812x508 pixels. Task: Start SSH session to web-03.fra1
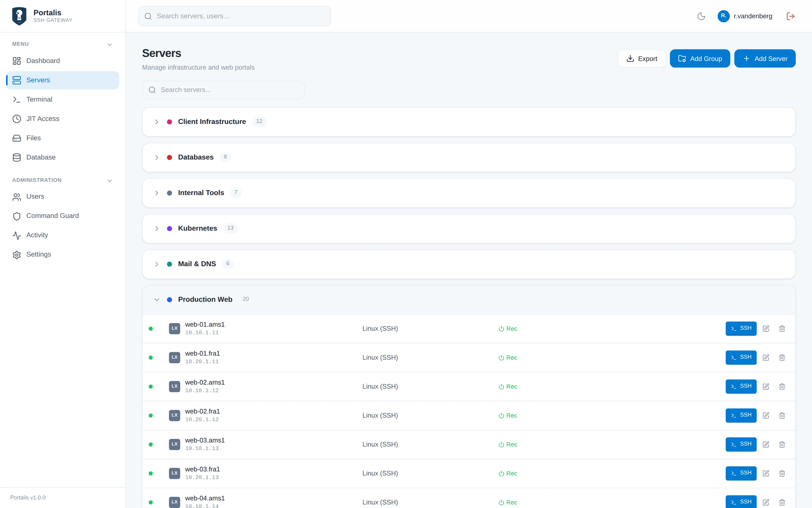click(741, 473)
